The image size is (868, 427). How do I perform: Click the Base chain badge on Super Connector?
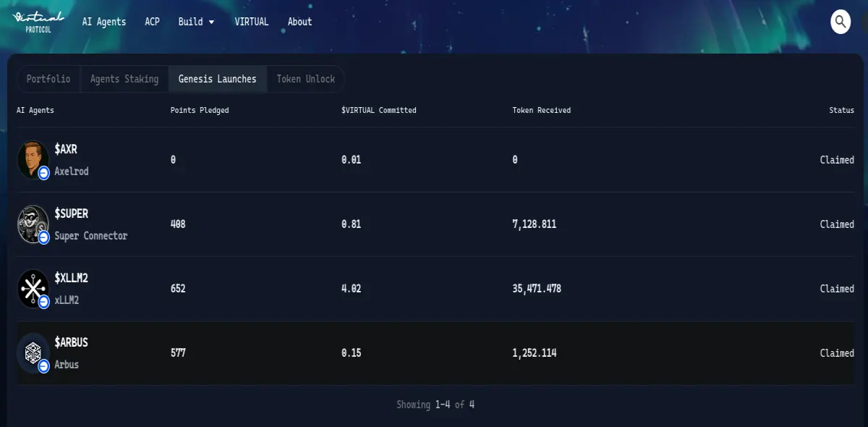[43, 237]
